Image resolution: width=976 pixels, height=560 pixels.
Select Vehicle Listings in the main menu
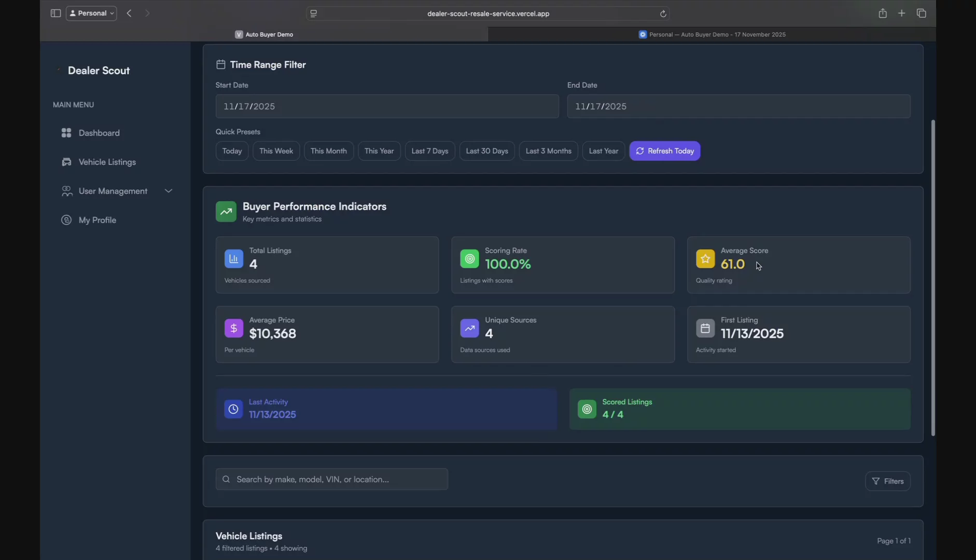pyautogui.click(x=107, y=162)
